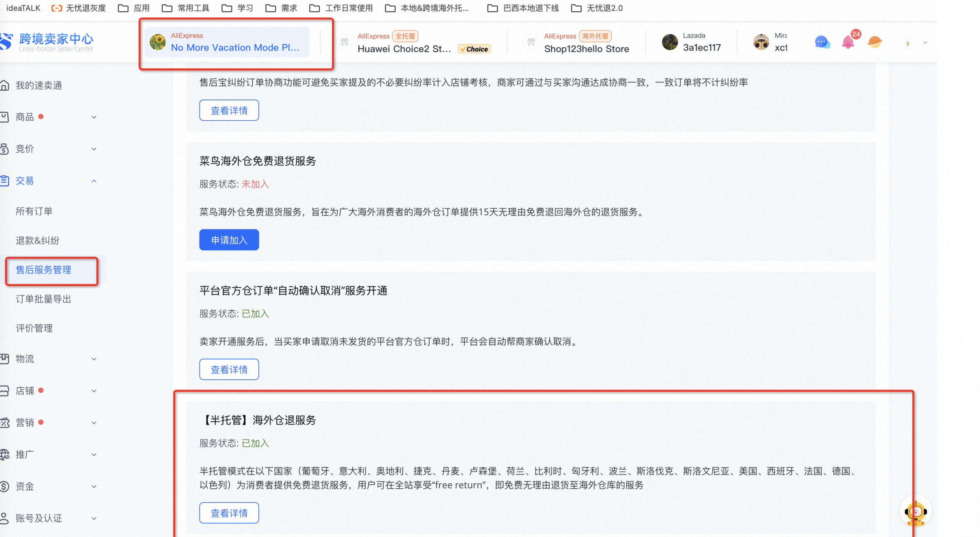Open the messages chat bubble icon

[x=822, y=42]
